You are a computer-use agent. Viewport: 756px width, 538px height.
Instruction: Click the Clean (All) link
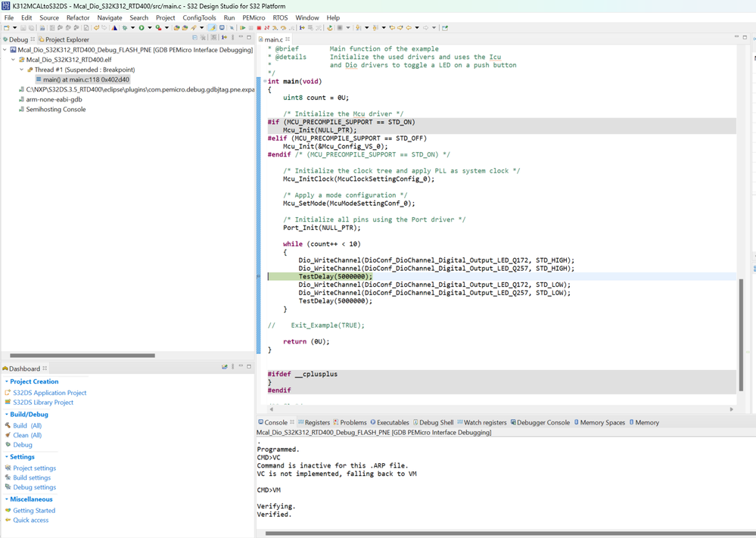27,435
